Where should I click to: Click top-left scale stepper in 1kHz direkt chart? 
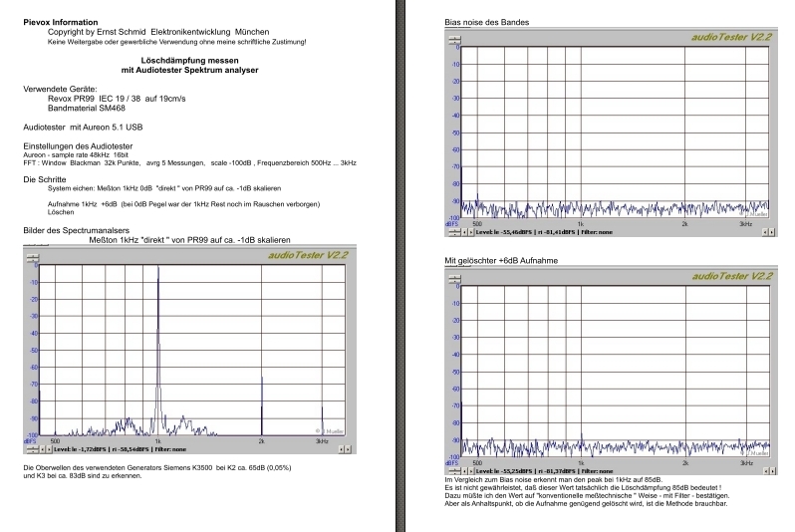tap(33, 258)
